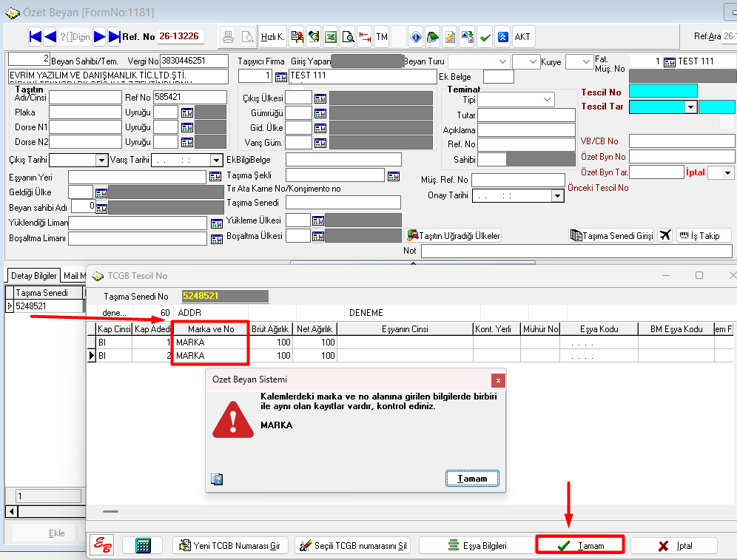Click the red EB icon button

click(x=102, y=545)
